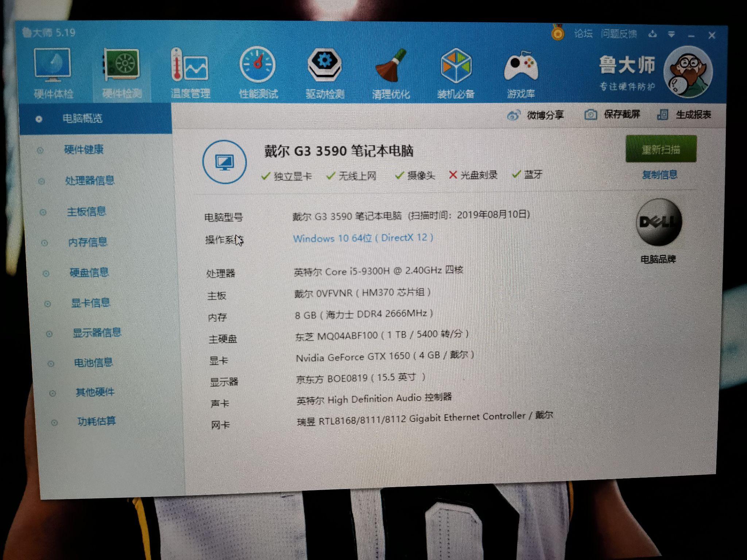This screenshot has height=560, width=747.
Task: Click disk value 东芝 MQ04ABF100
Action: coord(382,335)
